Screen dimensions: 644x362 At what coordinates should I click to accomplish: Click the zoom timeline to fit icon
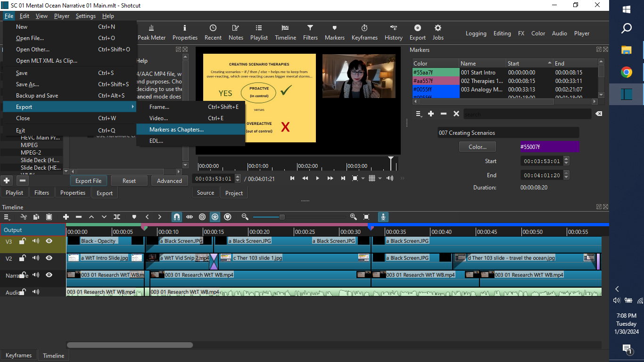[366, 217]
